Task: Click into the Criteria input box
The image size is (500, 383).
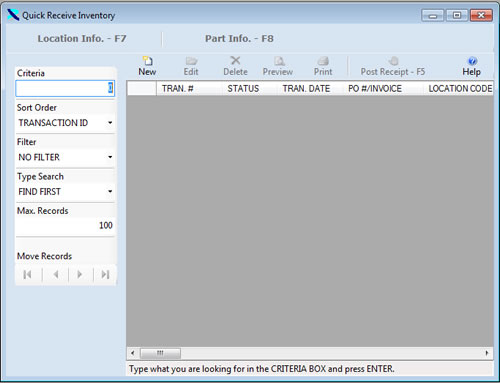Action: (x=65, y=89)
